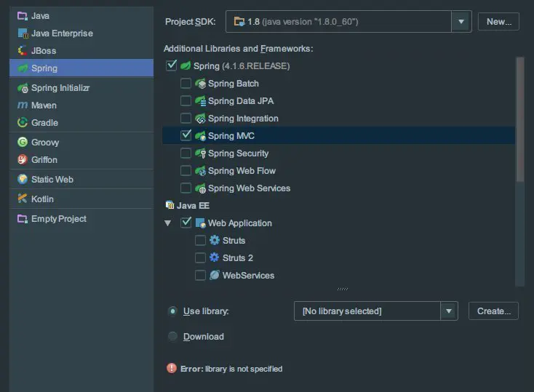This screenshot has height=392, width=534.
Task: Open the Use library dropdown
Action: 449,311
